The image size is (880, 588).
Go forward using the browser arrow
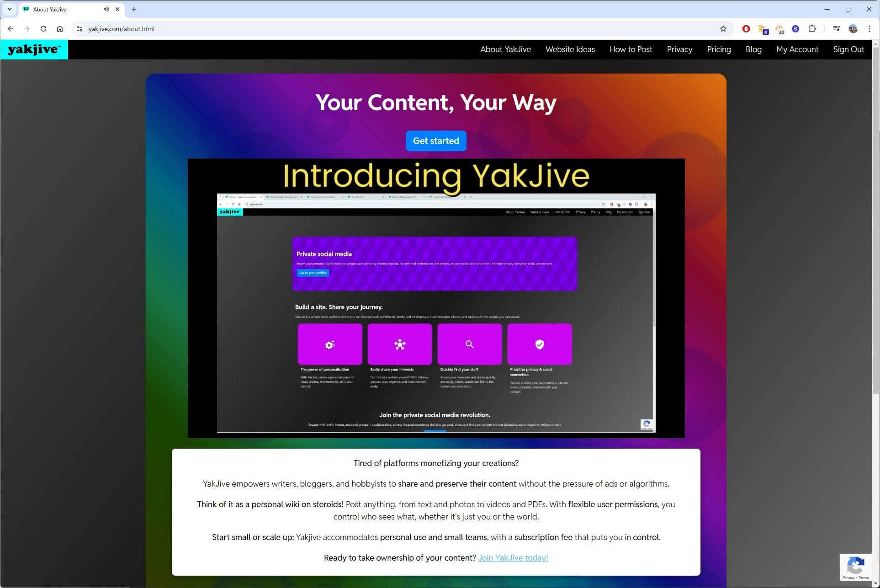tap(27, 29)
